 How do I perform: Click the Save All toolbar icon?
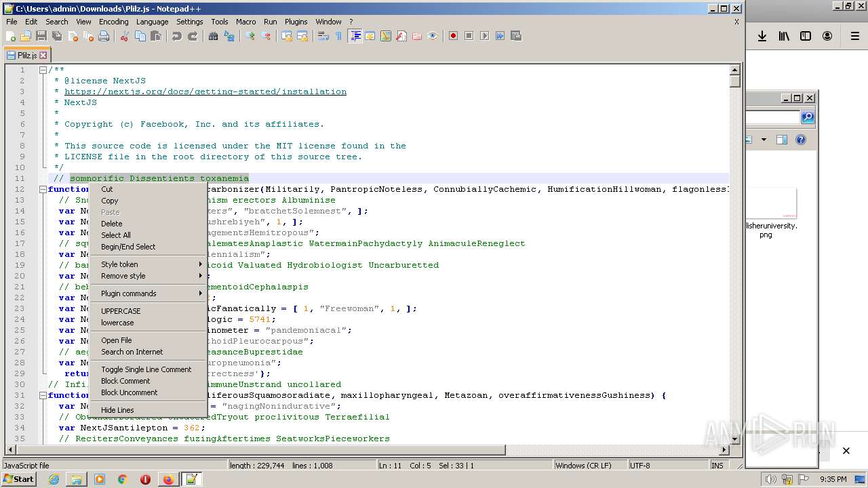[57, 36]
